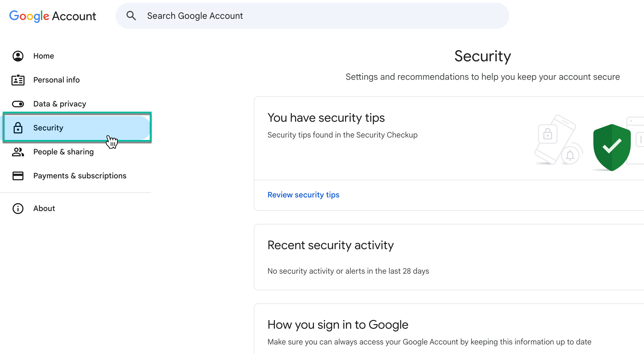This screenshot has height=354, width=644.
Task: Click the Data & privacy toggle-style icon
Action: [18, 104]
